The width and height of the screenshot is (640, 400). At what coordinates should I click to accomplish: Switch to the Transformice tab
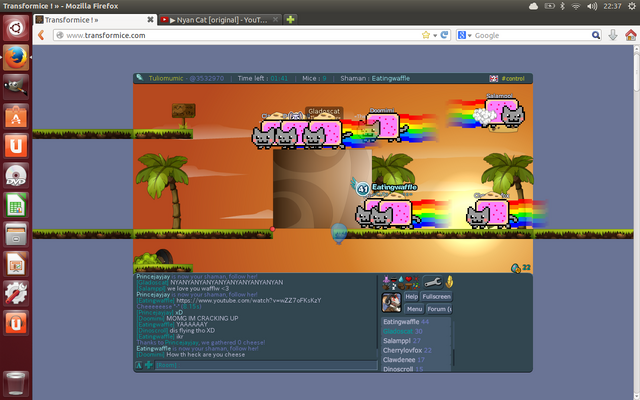click(95, 20)
